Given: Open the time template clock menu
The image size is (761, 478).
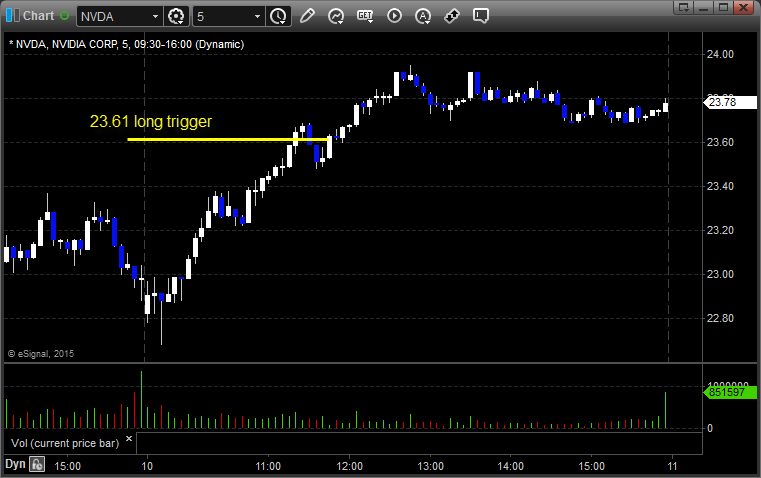Looking at the screenshot, I should coord(279,16).
